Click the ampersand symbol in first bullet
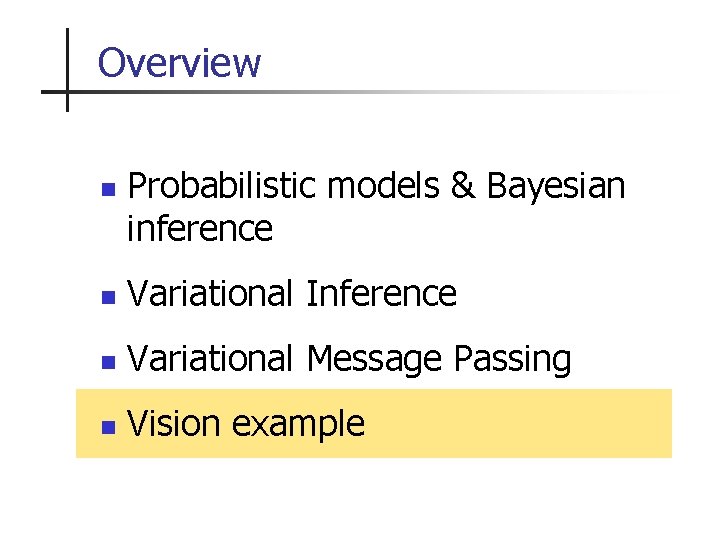Screen dimensions: 720x540 point(463,186)
